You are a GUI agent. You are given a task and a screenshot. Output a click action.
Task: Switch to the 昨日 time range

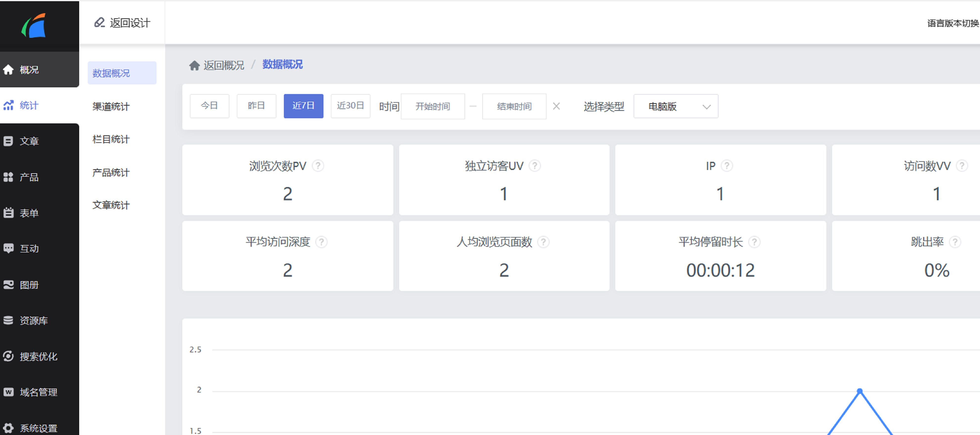[x=256, y=106]
